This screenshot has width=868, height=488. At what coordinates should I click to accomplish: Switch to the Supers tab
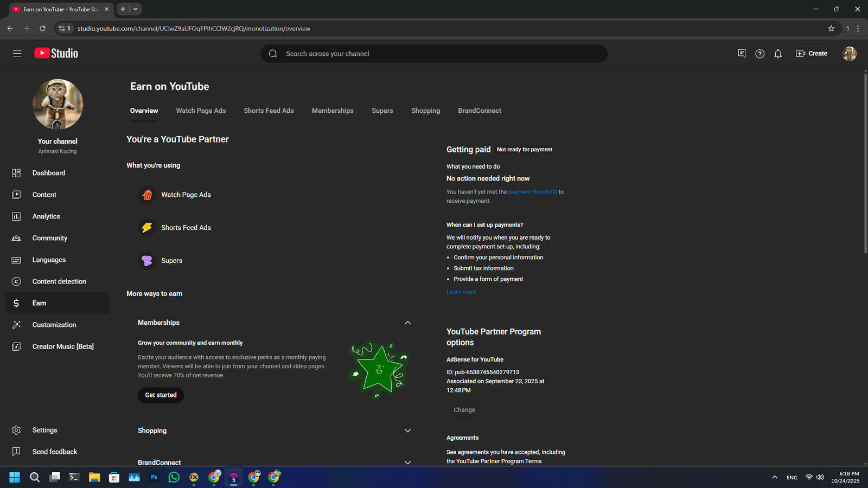tap(382, 111)
